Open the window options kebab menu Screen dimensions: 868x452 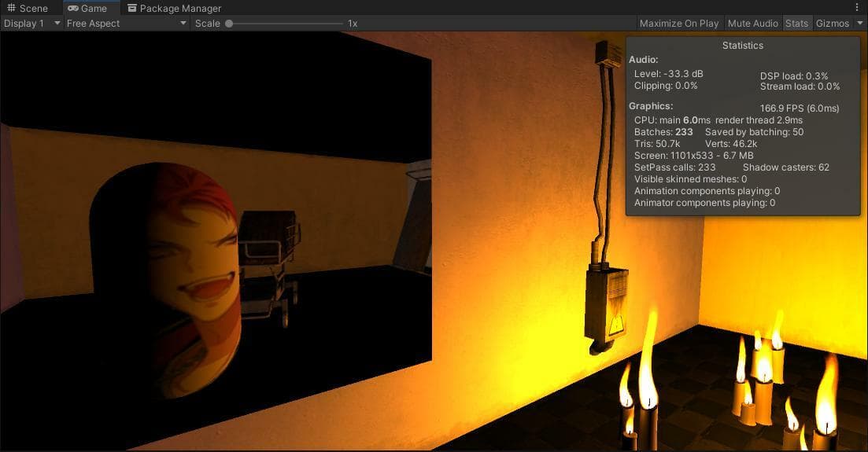pyautogui.click(x=858, y=8)
